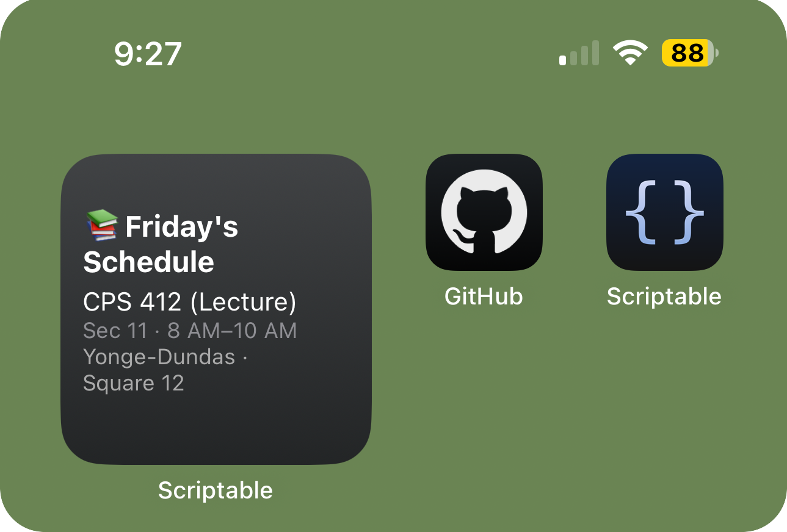This screenshot has height=532, width=787.
Task: Tap the 9:27 clock in status bar
Action: (x=148, y=54)
